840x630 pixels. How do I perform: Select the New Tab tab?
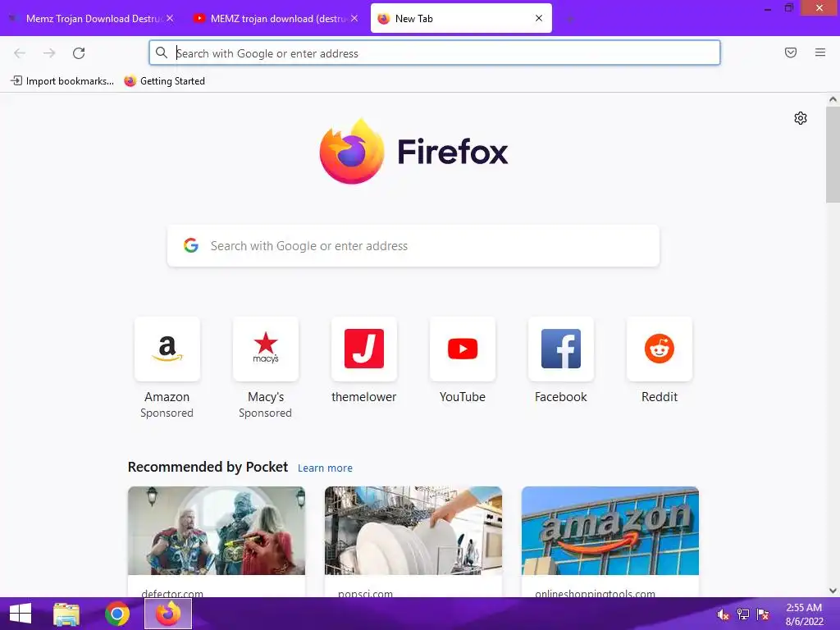point(461,18)
